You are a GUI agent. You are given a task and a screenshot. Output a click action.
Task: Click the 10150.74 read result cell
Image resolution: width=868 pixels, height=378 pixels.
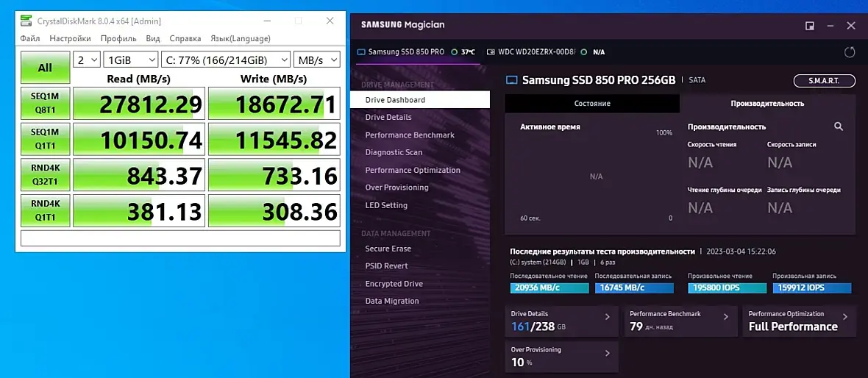pos(139,138)
